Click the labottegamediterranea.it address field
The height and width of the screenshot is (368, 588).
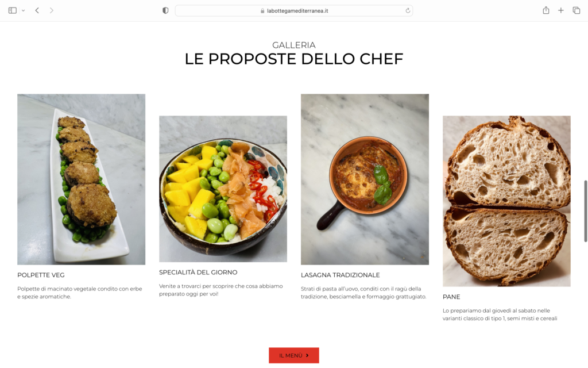(x=294, y=10)
